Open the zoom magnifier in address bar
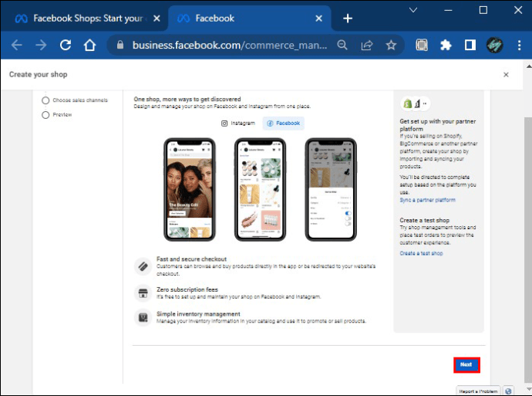 [x=342, y=45]
